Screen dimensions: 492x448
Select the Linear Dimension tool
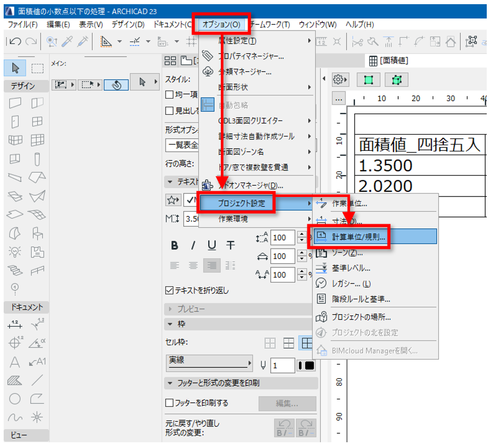15,324
